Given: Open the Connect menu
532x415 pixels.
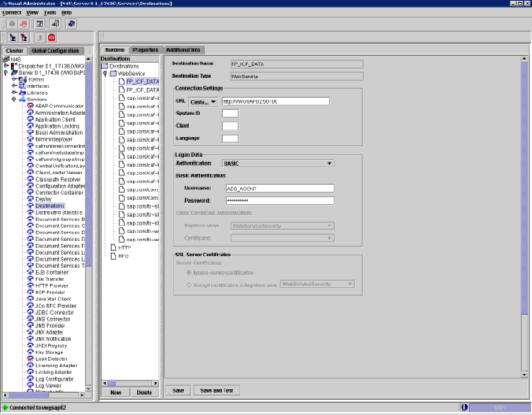Looking at the screenshot, I should coord(11,12).
